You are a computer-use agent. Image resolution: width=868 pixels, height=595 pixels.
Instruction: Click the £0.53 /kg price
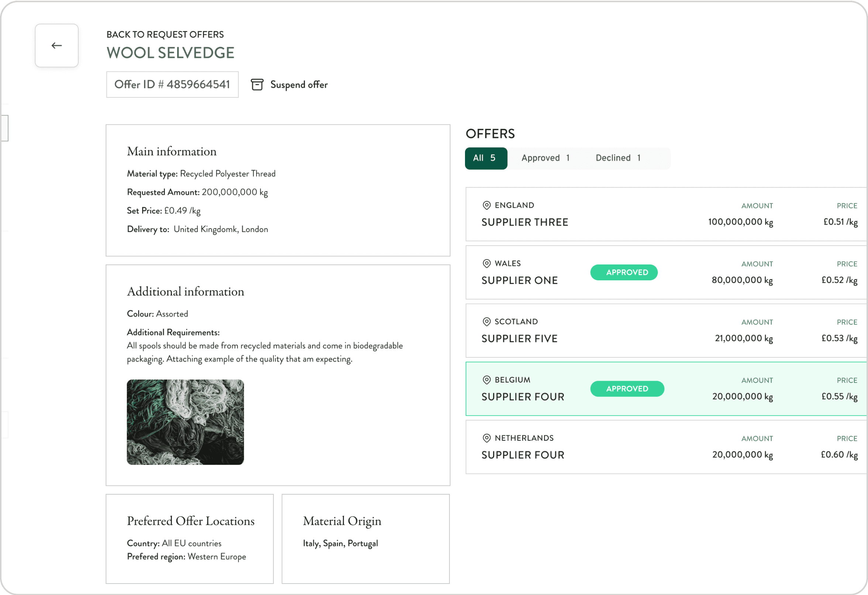coord(840,339)
